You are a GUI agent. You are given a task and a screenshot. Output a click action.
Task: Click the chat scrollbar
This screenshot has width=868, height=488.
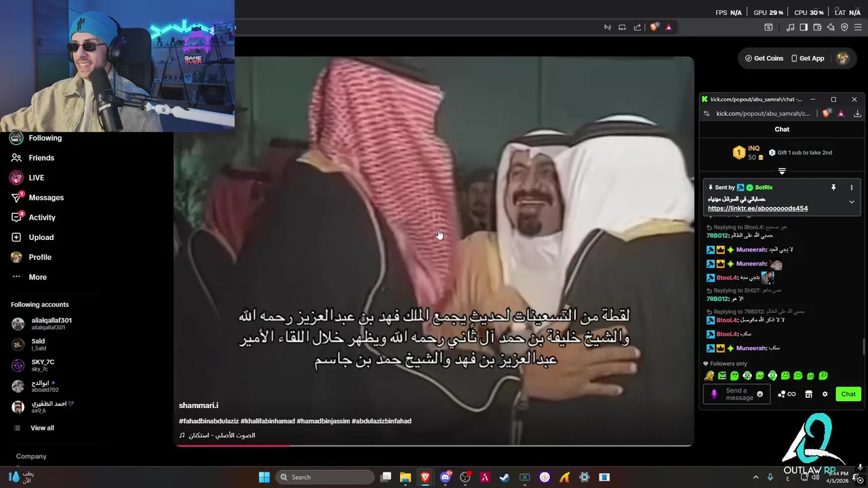pyautogui.click(x=864, y=346)
